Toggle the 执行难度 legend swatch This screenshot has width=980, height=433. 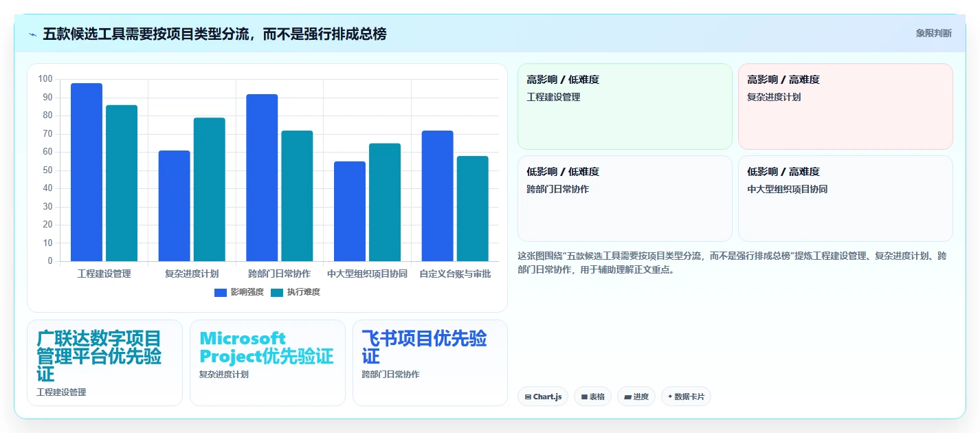(x=277, y=293)
